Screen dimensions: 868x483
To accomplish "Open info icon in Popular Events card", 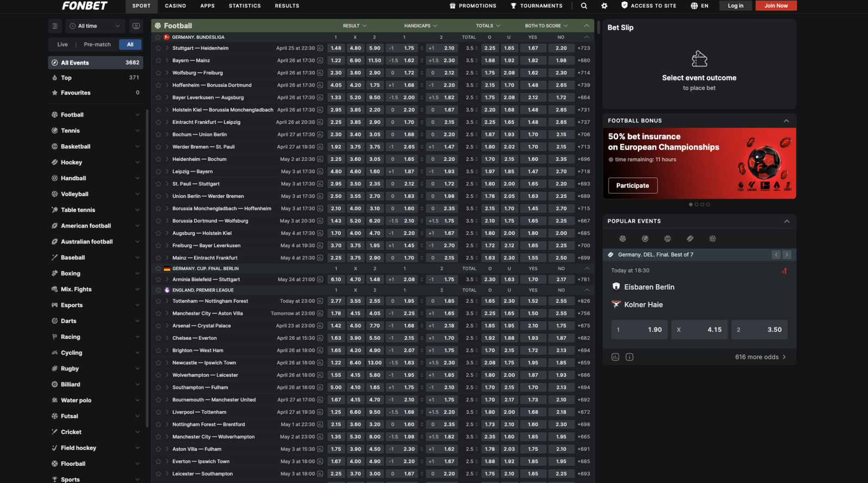I will click(x=629, y=357).
